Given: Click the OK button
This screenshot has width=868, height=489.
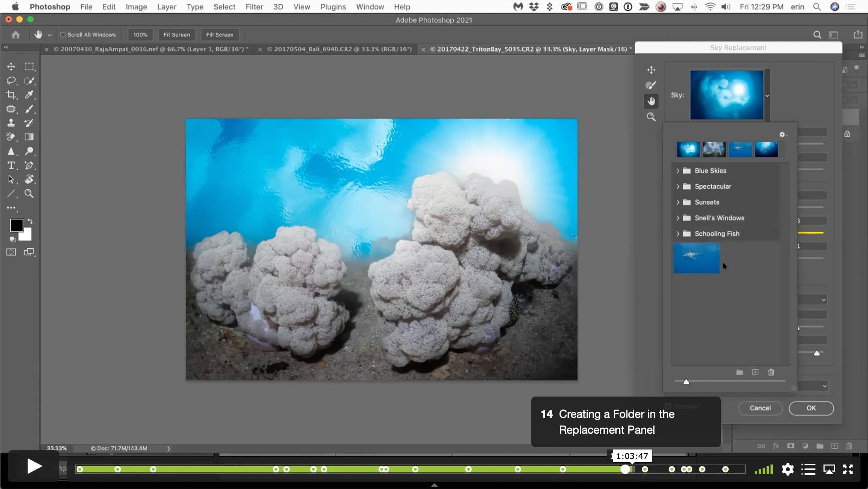Looking at the screenshot, I should point(811,408).
